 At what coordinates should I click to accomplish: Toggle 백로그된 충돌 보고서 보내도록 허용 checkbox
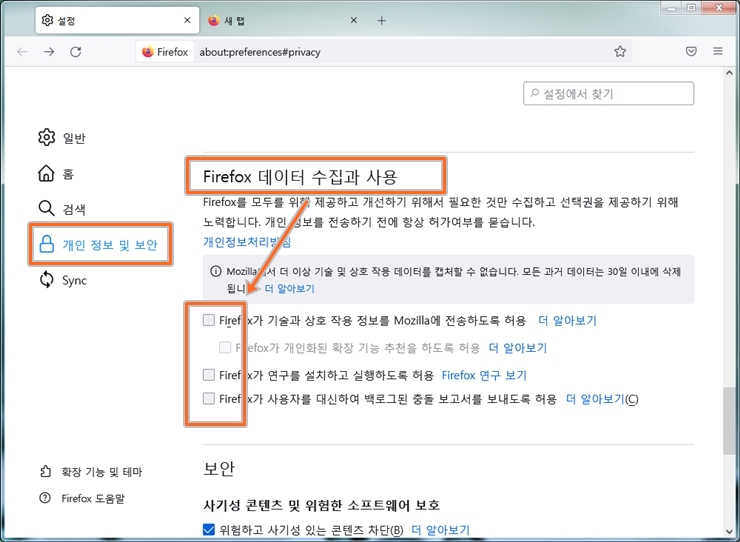click(x=209, y=398)
